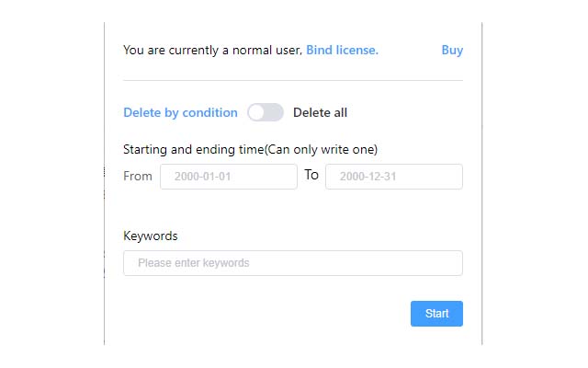Click the Keywords input box
Image resolution: width=588 pixels, height=368 pixels.
coord(292,263)
